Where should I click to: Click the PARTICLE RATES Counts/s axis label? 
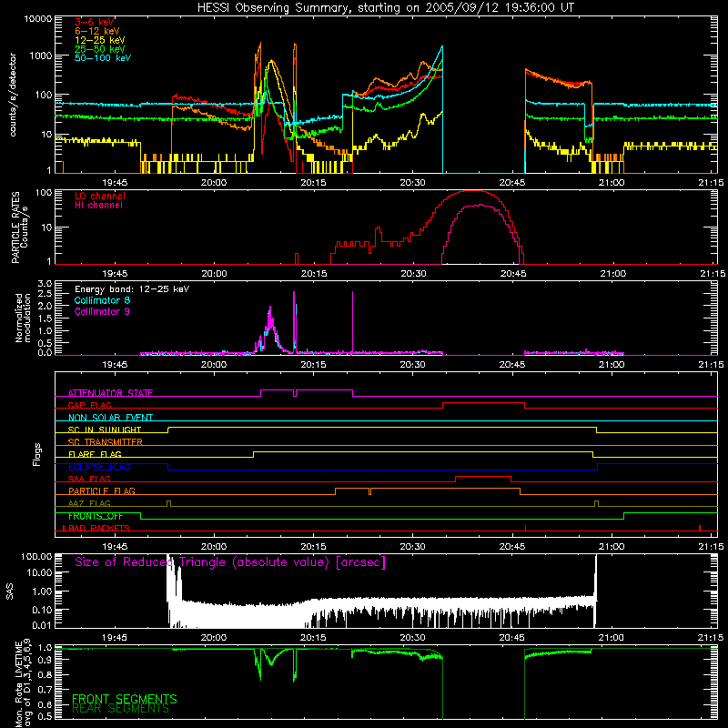(19, 227)
